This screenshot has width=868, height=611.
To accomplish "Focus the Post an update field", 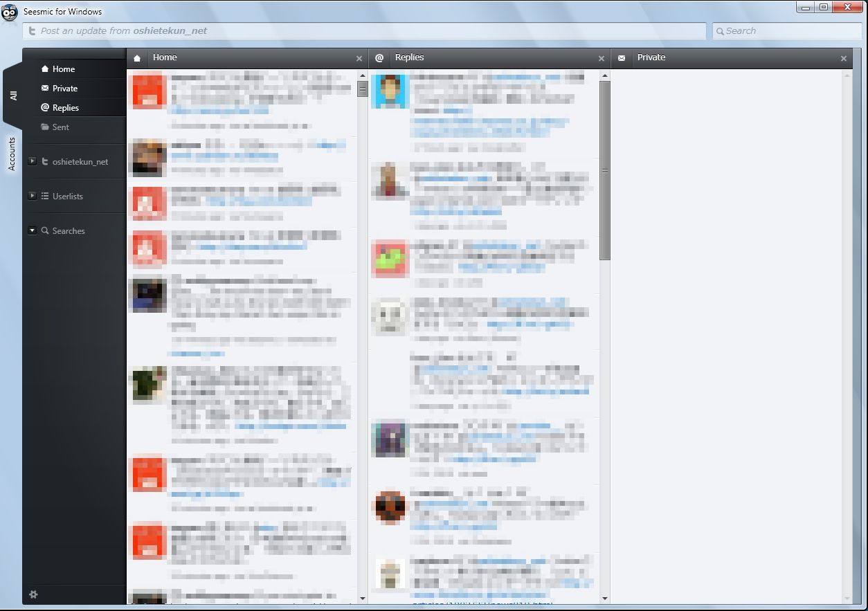I will coord(364,30).
